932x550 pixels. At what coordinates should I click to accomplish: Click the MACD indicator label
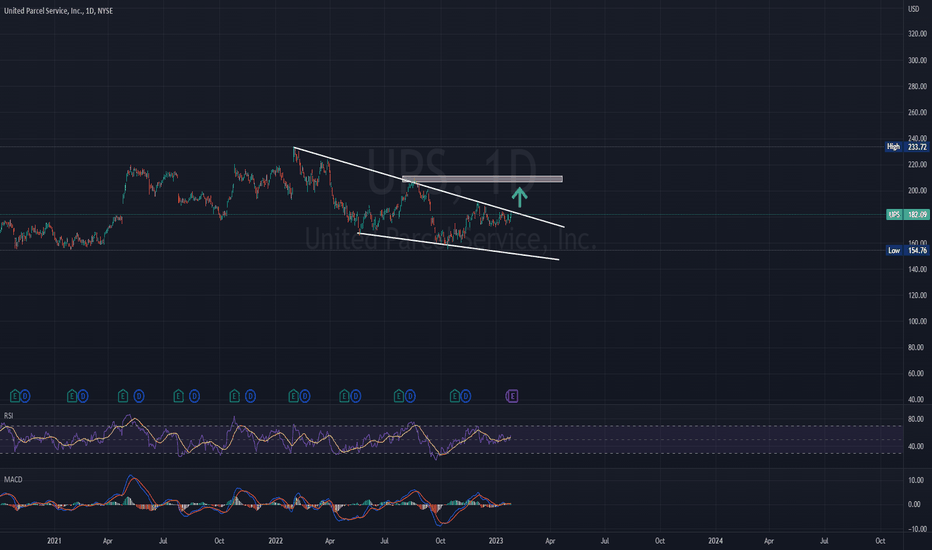pyautogui.click(x=13, y=479)
